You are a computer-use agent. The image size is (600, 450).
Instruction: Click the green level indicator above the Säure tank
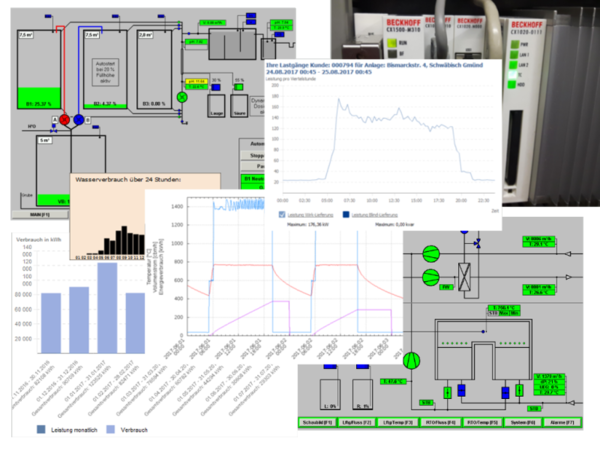pos(238,87)
